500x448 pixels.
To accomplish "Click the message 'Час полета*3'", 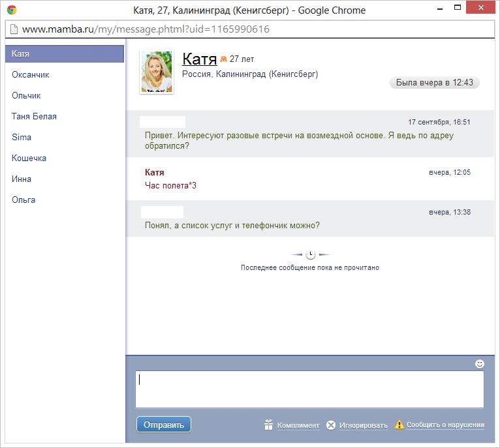I will pos(170,185).
